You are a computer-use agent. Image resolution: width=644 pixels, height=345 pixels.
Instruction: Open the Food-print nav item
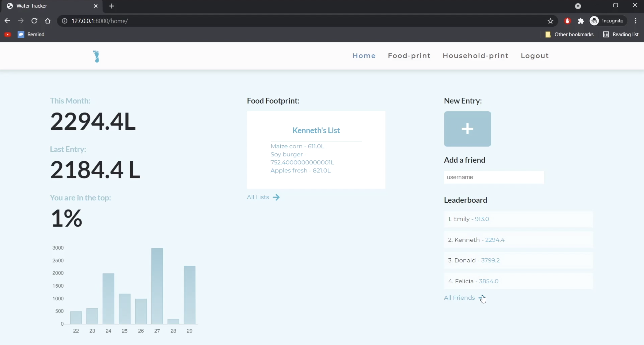409,56
